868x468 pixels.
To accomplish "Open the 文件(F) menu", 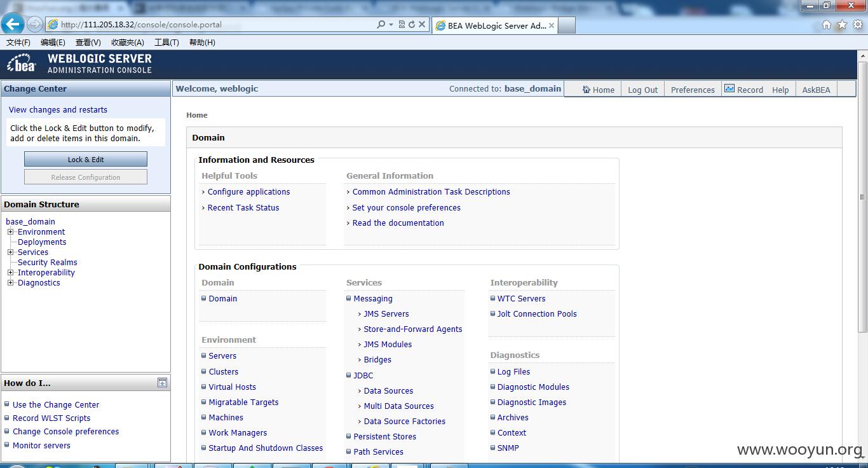I will point(18,43).
